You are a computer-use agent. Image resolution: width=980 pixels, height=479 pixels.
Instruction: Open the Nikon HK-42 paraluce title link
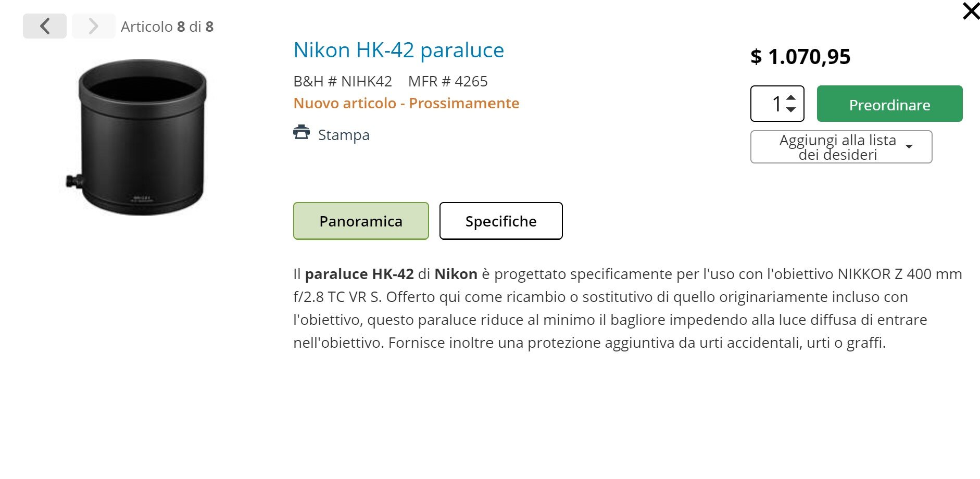[399, 50]
